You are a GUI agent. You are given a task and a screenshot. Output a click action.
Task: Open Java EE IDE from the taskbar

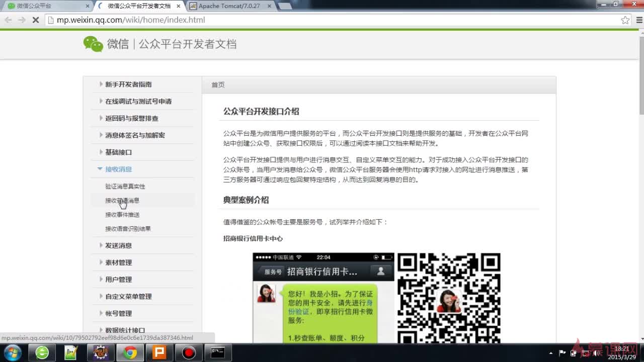point(100,352)
